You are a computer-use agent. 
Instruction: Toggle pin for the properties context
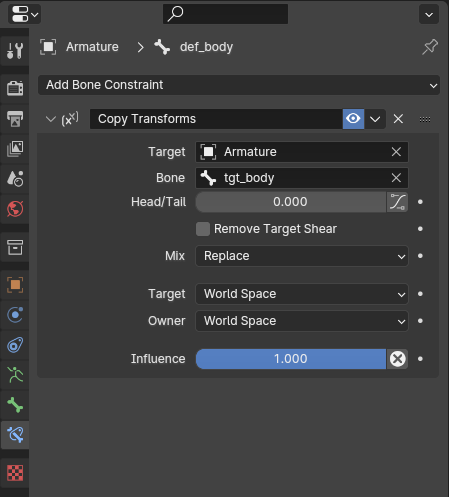tap(430, 47)
